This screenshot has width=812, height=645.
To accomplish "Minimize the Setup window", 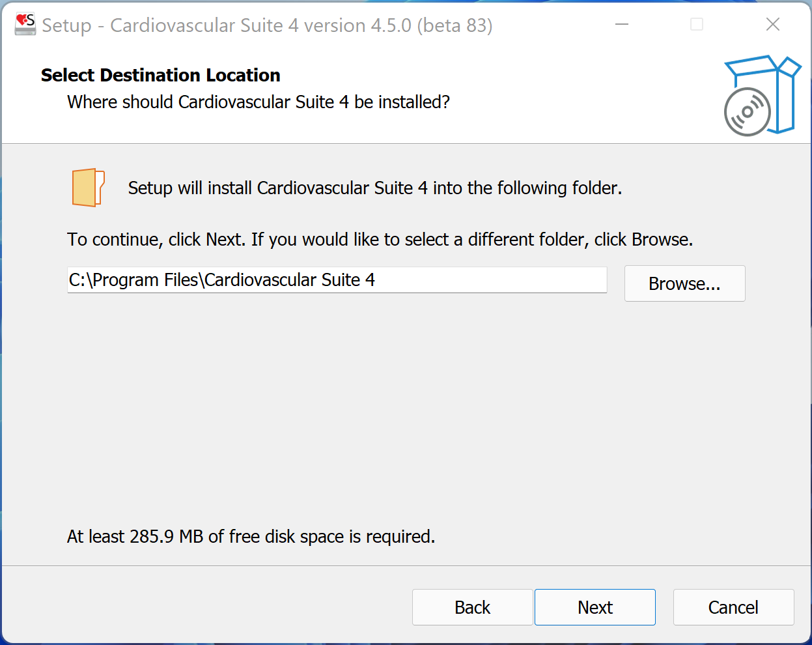I will [x=622, y=25].
